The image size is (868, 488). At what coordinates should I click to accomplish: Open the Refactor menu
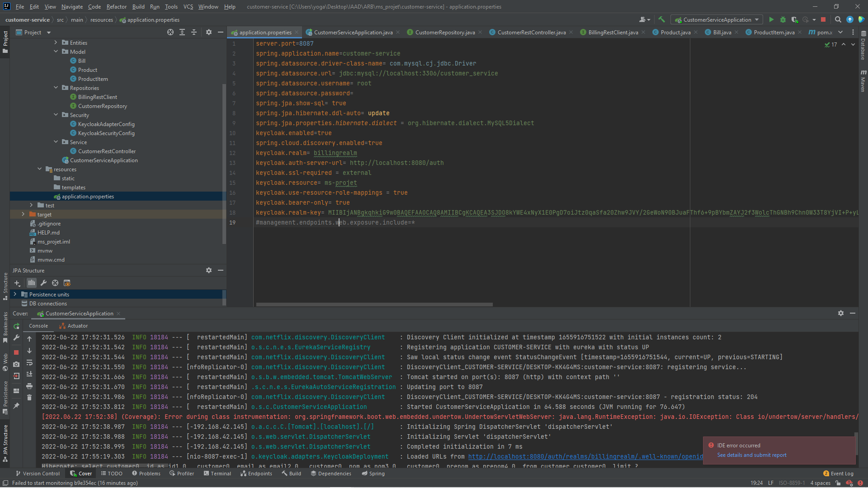click(x=116, y=6)
